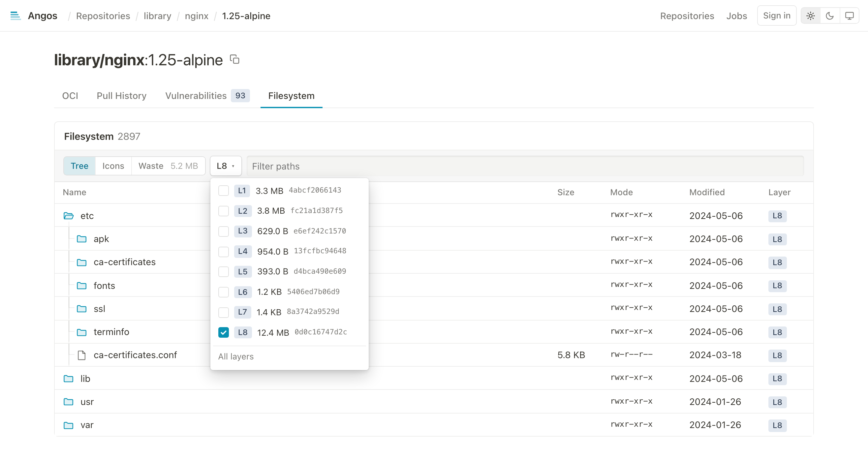The height and width of the screenshot is (463, 868).
Task: Switch to dark theme with the moon icon
Action: point(830,16)
